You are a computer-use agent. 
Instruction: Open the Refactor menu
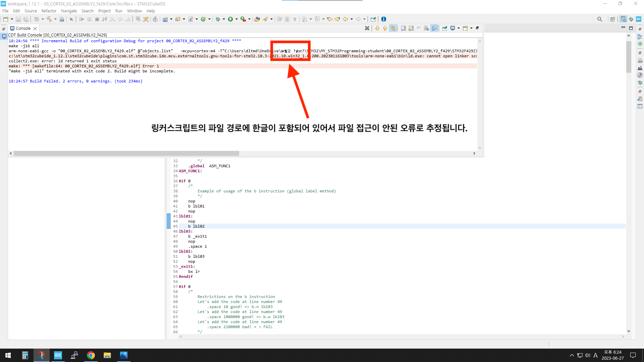pyautogui.click(x=49, y=11)
